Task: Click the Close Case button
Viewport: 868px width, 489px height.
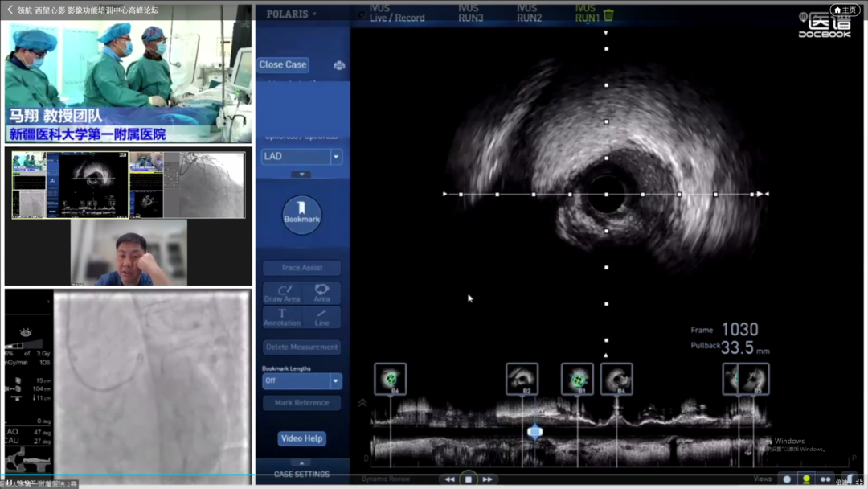Action: tap(283, 64)
